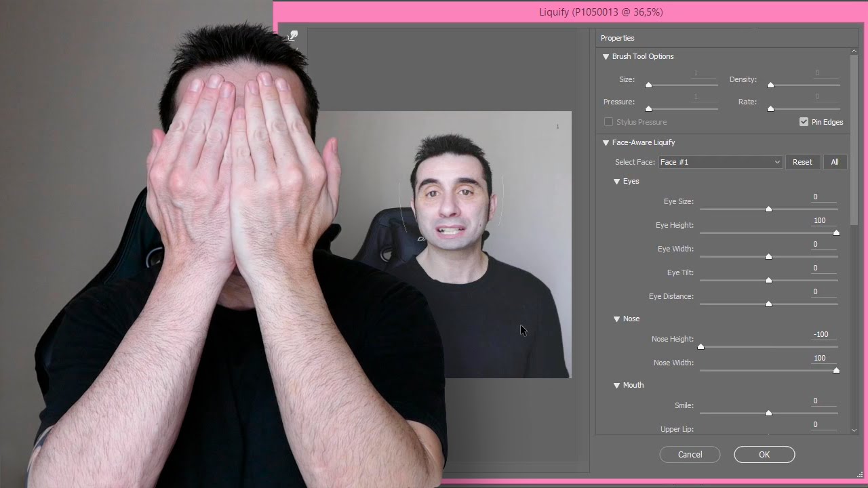Open the Select Face dropdown
Viewport: 868px width, 488px height.
click(x=720, y=162)
